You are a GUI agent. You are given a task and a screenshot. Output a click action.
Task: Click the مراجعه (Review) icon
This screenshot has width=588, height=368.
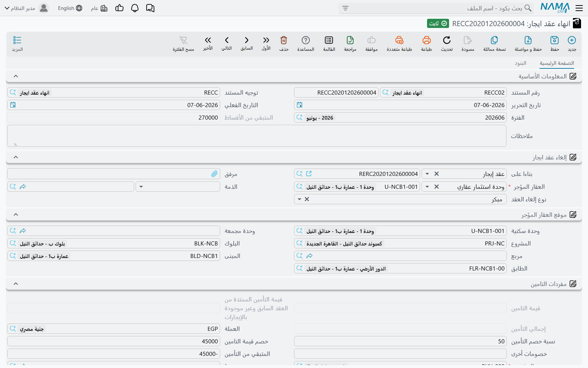[x=350, y=40]
